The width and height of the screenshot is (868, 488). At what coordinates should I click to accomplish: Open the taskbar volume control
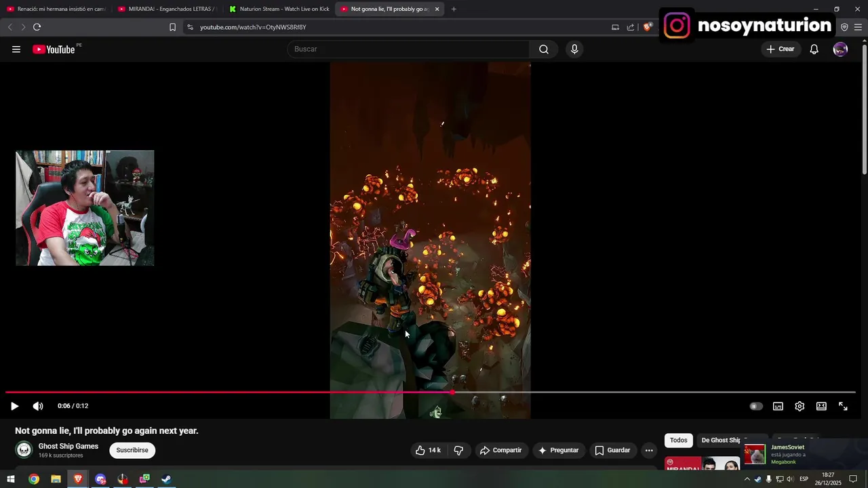click(789, 479)
